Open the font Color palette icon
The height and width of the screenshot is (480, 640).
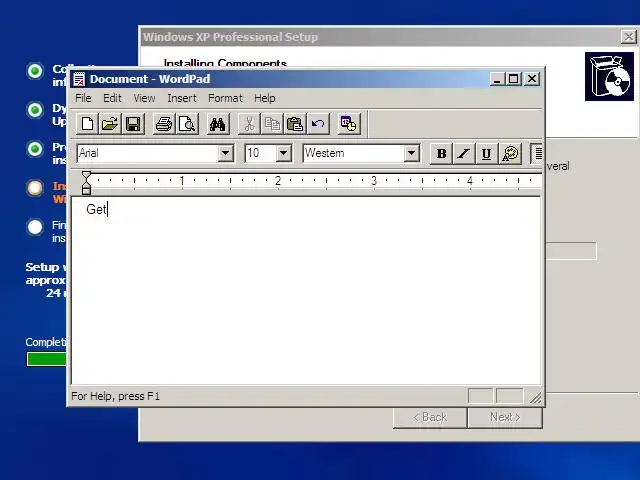click(510, 153)
